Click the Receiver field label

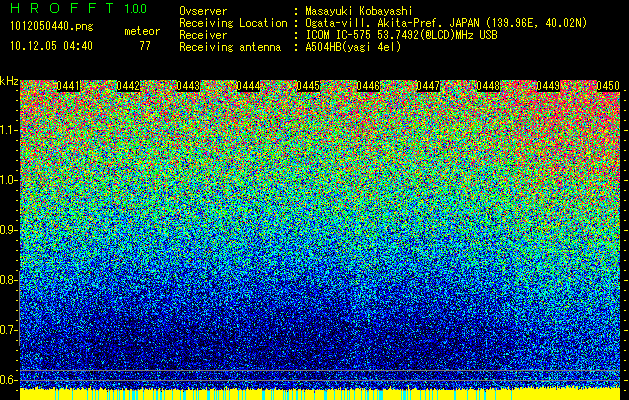pyautogui.click(x=203, y=35)
